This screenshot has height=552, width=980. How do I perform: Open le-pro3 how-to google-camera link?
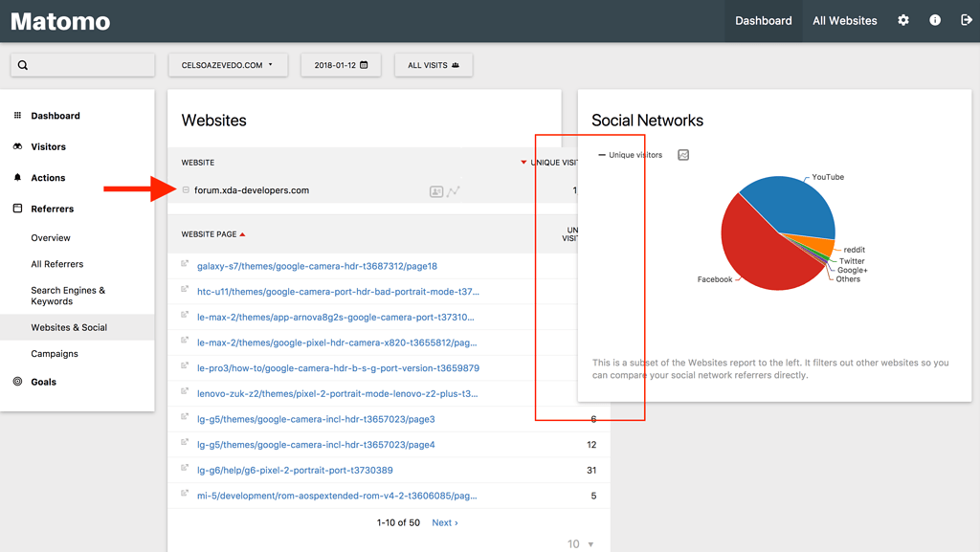pos(338,368)
